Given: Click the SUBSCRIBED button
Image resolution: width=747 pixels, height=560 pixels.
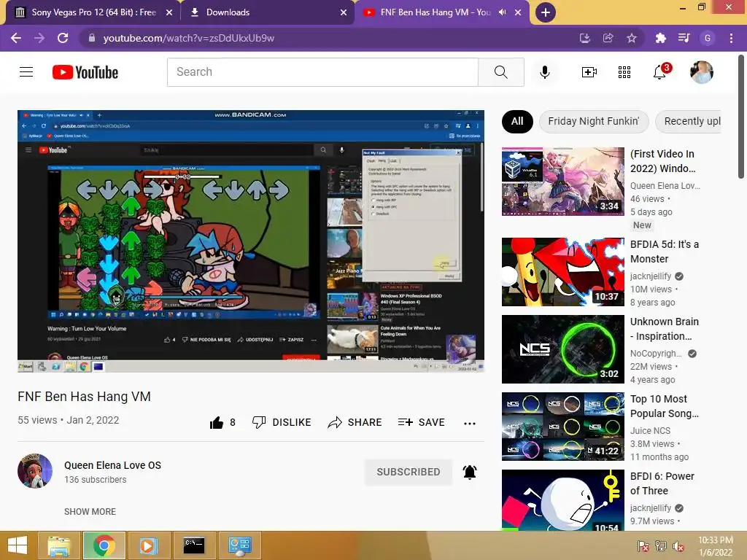Looking at the screenshot, I should (409, 472).
